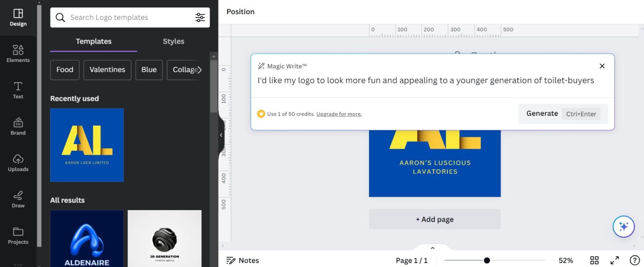Open the Notes panel
Image resolution: width=644 pixels, height=267 pixels.
tap(243, 260)
